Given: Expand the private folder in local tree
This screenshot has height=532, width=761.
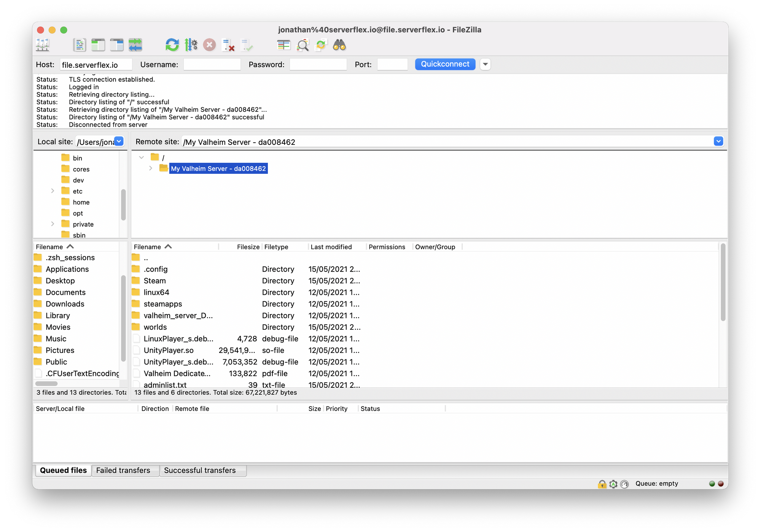Looking at the screenshot, I should [53, 224].
